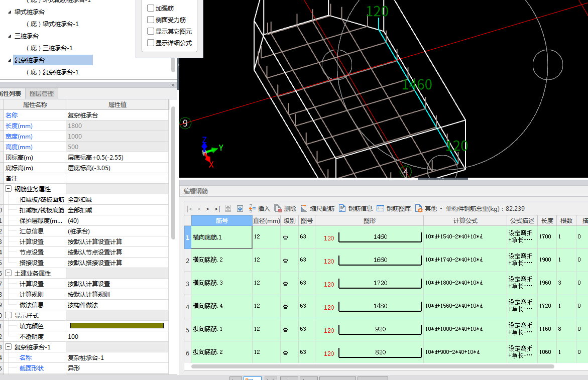This screenshot has height=380, width=588.
Task: Click the move row down icon
Action: point(240,208)
